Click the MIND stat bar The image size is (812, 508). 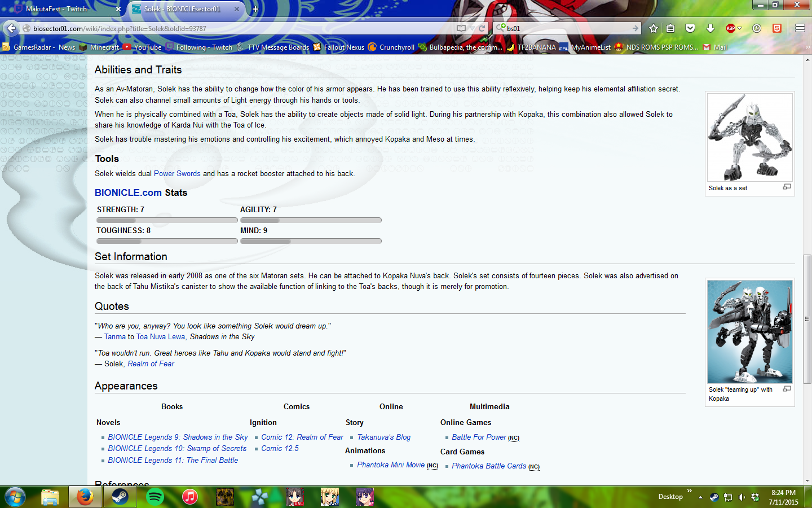click(311, 241)
